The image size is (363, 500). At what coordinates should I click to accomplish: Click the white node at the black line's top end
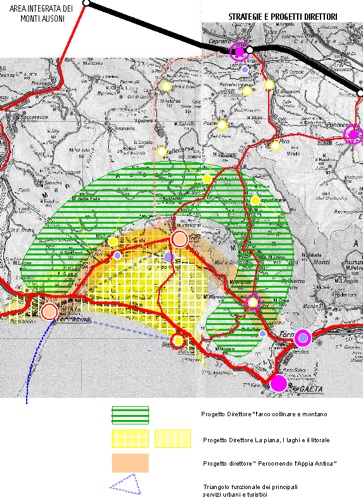point(86,3)
